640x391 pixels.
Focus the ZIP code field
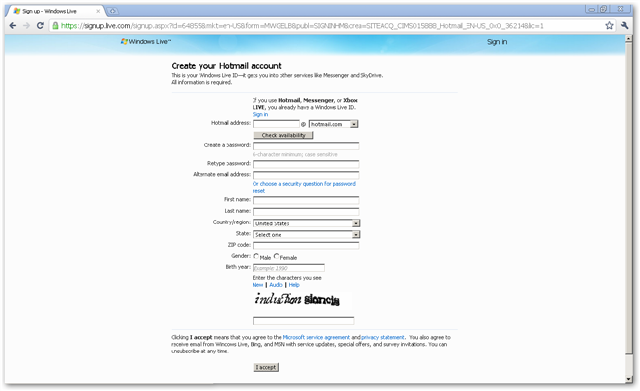(x=306, y=245)
